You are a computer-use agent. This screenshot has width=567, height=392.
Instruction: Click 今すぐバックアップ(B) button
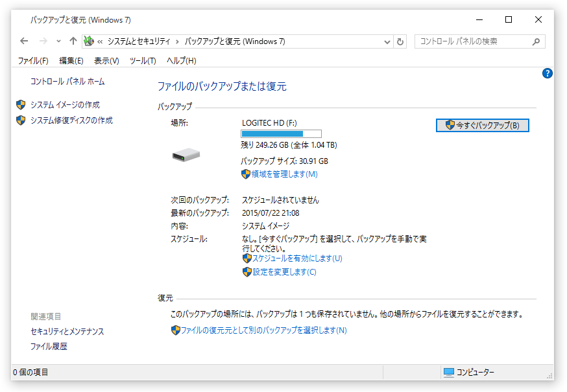[x=483, y=125]
